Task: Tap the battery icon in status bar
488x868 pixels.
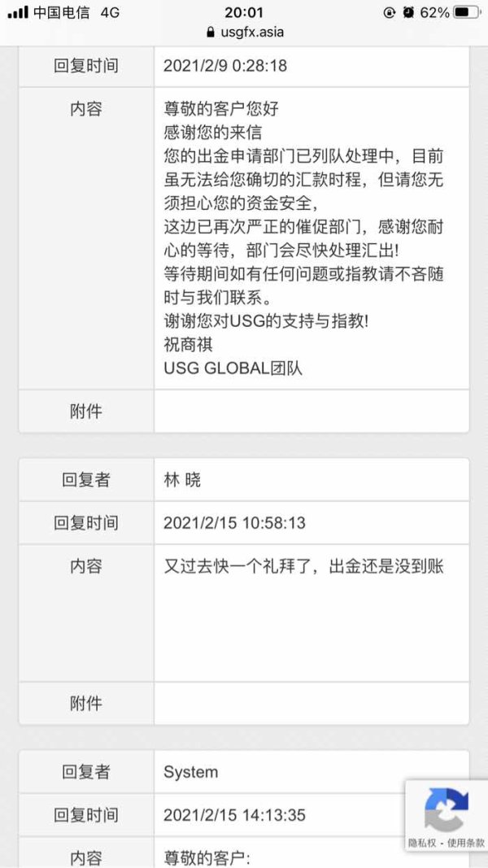Action: [x=466, y=12]
